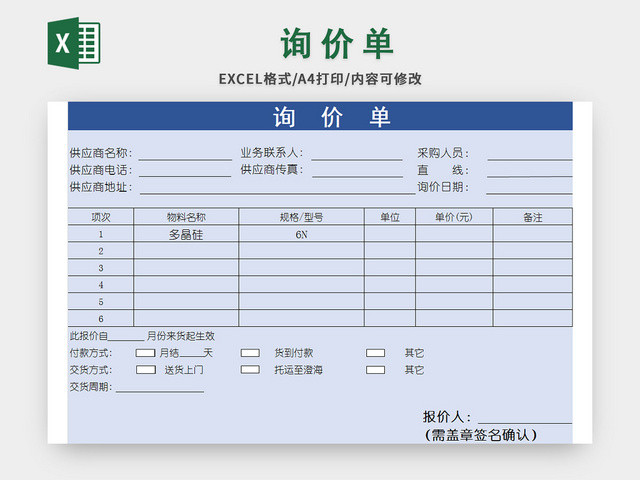The image size is (640, 480).
Task: Click the 供应商地址 blank line
Action: [x=278, y=188]
